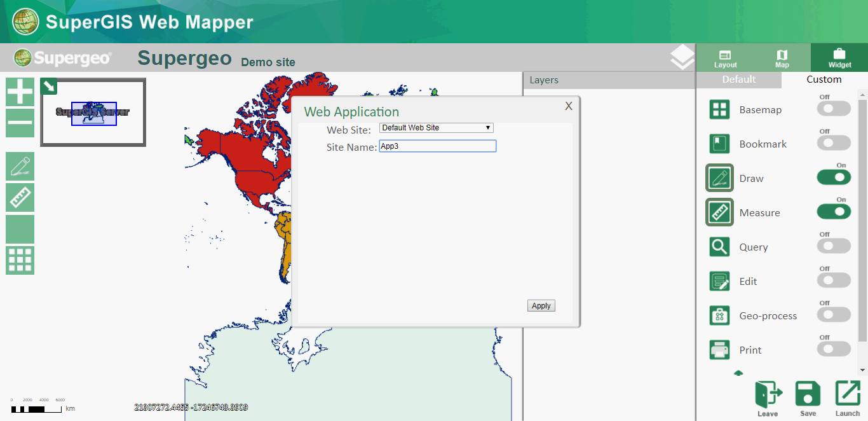Enable the Query widget toggle
Image resolution: width=868 pixels, height=421 pixels.
click(834, 246)
